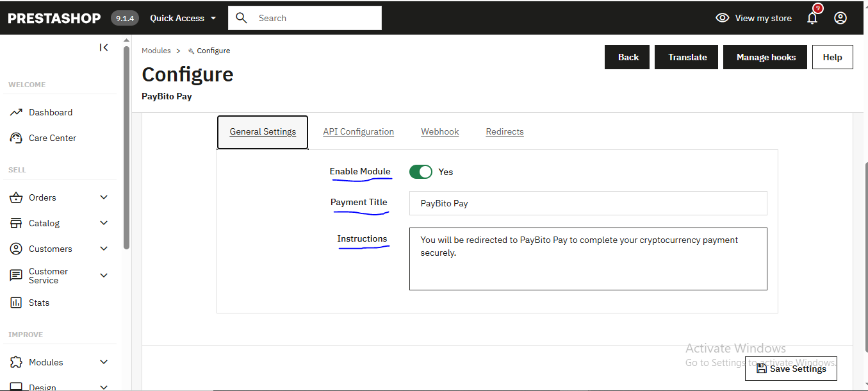Click the Stats chart icon
The height and width of the screenshot is (391, 868).
tap(17, 303)
